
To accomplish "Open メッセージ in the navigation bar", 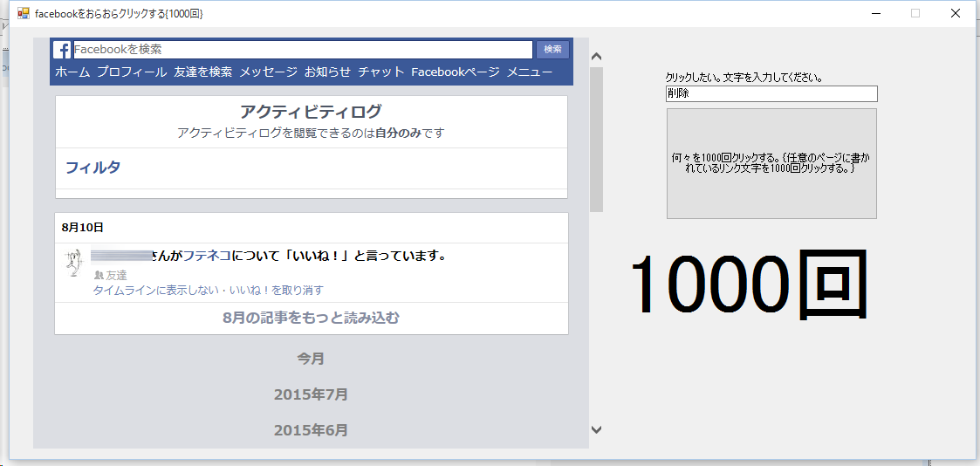I will pyautogui.click(x=268, y=72).
